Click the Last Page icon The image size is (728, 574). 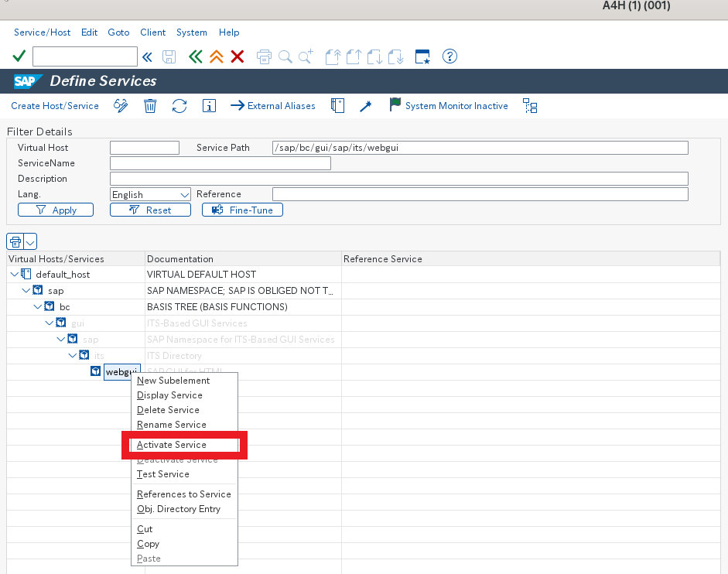click(395, 56)
